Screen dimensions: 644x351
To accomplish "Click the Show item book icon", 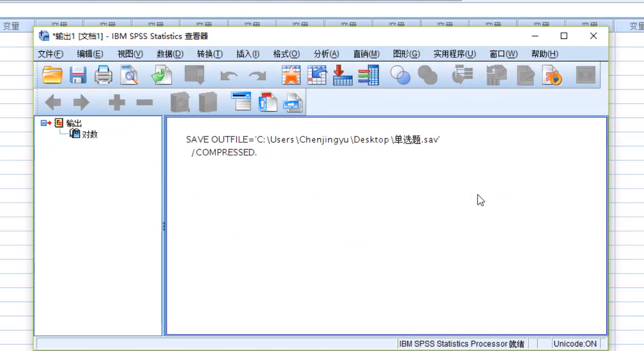I will (180, 103).
